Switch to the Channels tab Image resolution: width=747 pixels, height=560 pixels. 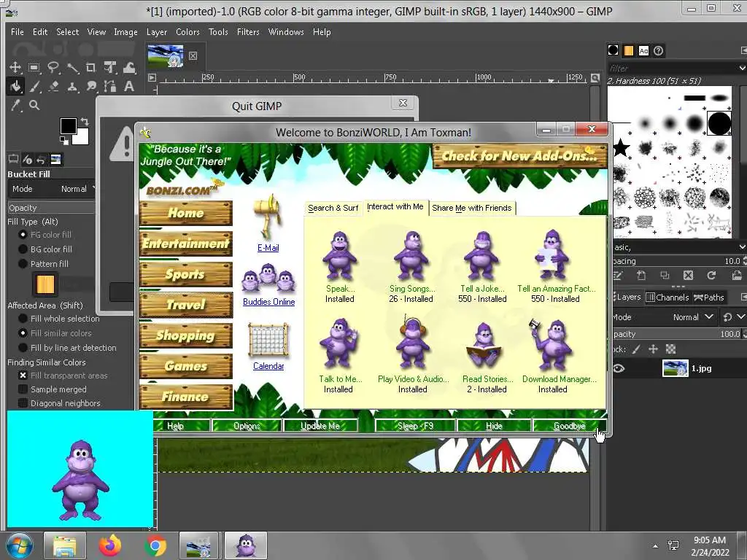(x=667, y=297)
